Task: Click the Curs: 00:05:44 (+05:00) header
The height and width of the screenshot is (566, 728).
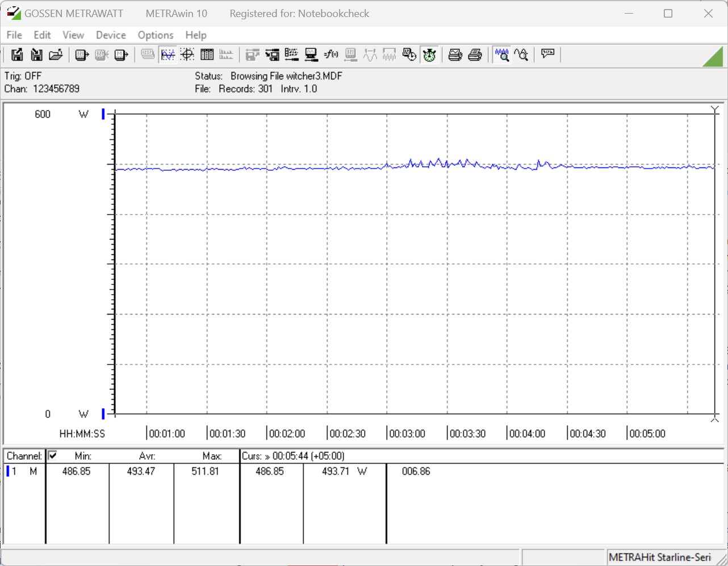Action: [x=293, y=456]
